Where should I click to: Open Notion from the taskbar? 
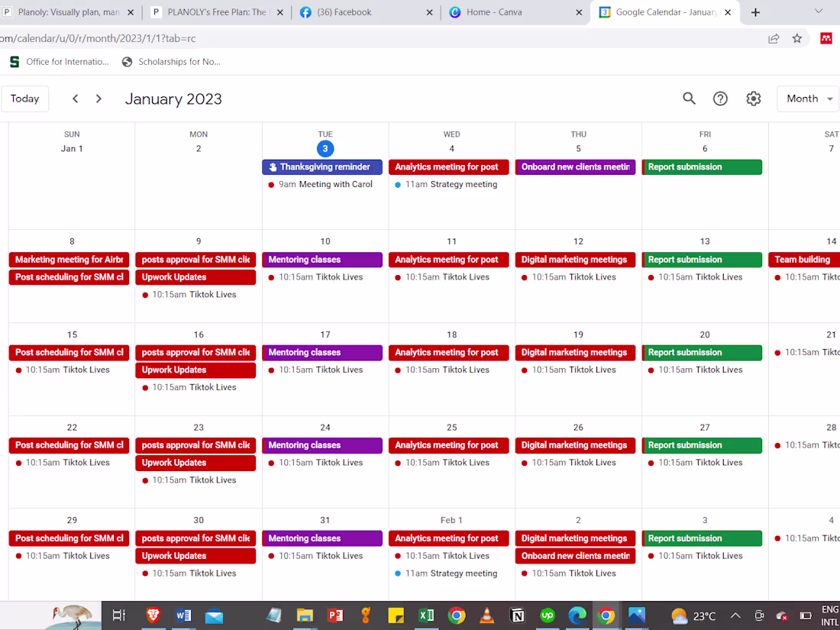point(518,615)
